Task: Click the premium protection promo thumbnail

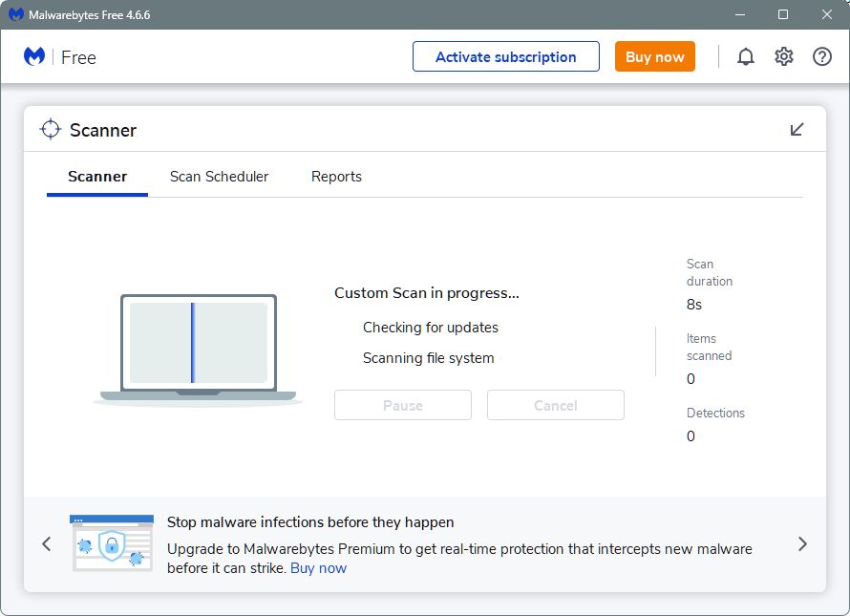Action: [x=112, y=543]
